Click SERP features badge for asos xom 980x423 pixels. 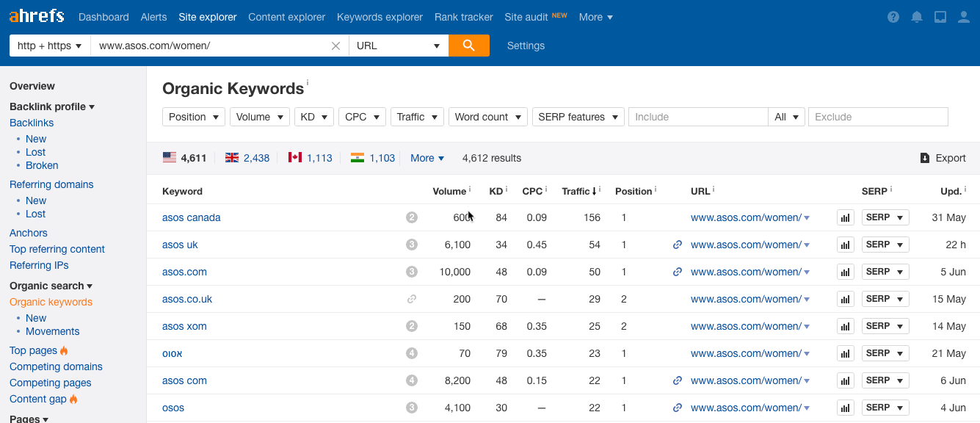[x=412, y=326]
